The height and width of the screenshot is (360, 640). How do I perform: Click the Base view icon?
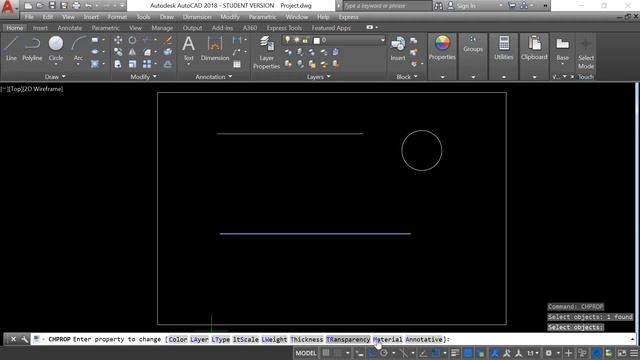[562, 48]
